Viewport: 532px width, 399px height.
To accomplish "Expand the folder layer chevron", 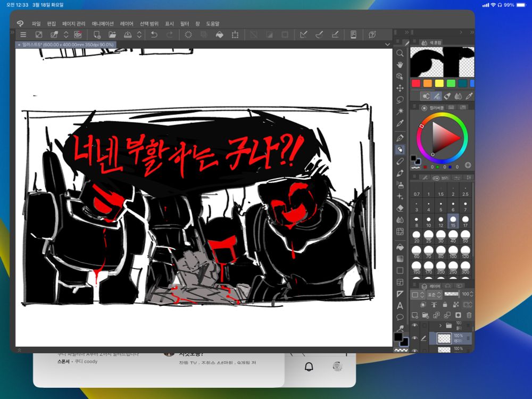I will [440, 326].
